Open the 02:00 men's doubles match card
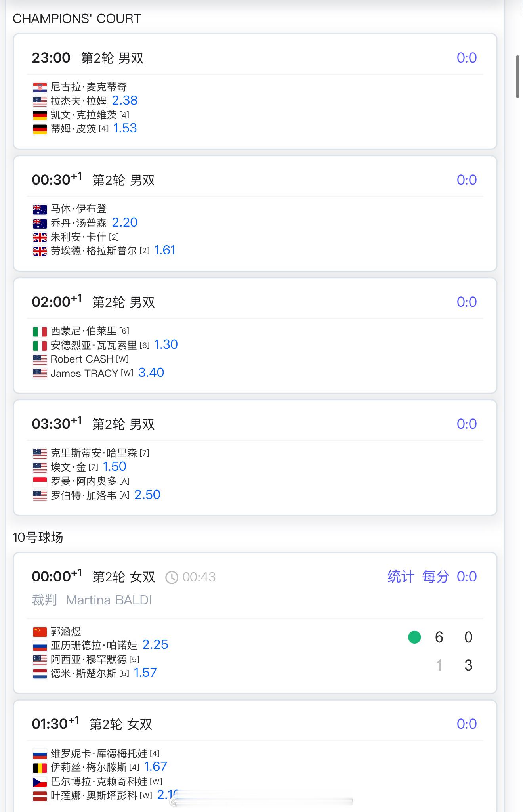The width and height of the screenshot is (523, 812). [255, 336]
